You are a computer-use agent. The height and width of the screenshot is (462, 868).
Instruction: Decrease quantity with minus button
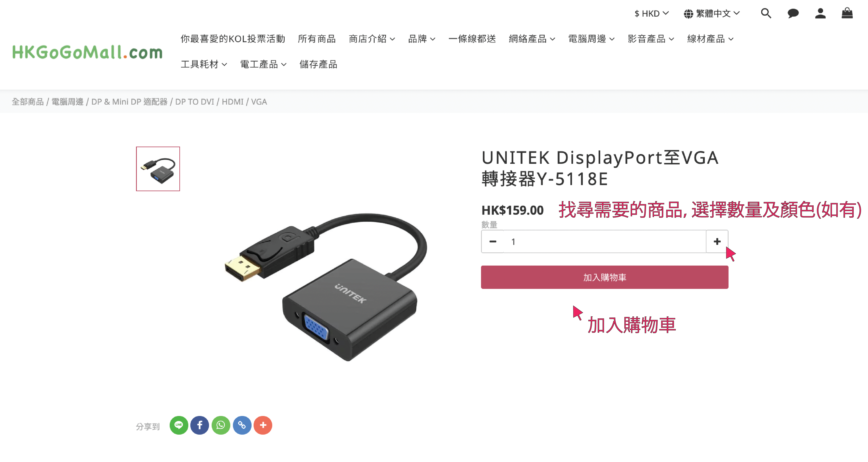point(493,241)
